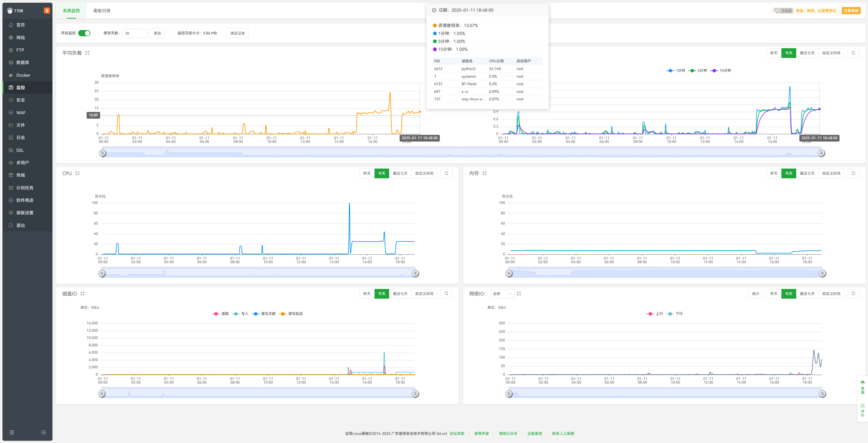Open the 多用户 multi-user sidebar item
The height and width of the screenshot is (443, 868).
27,163
